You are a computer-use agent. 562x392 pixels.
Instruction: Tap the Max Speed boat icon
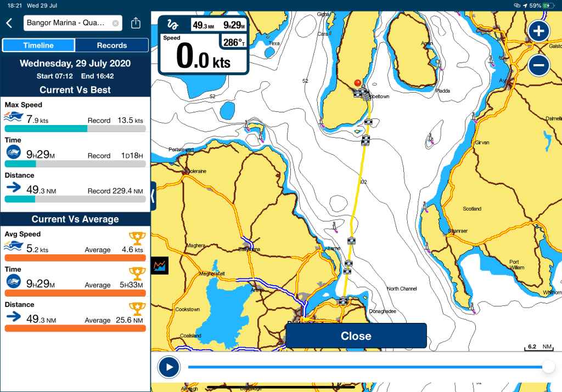click(13, 116)
